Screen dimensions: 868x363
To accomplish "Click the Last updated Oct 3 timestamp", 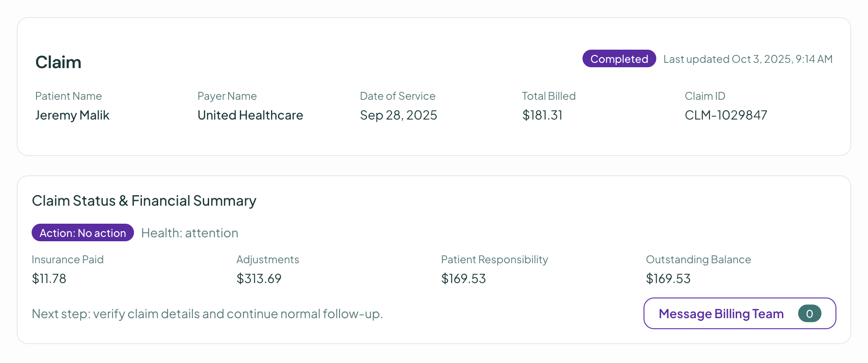I will 748,58.
